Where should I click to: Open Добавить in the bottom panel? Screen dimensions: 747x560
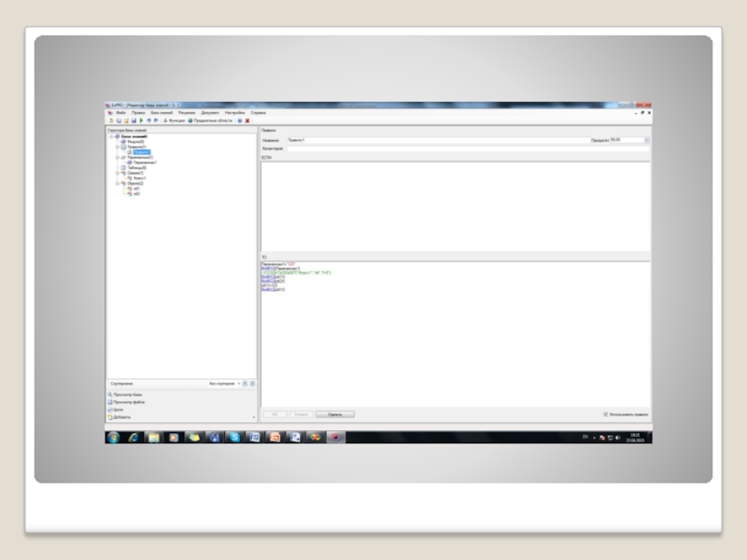pos(120,417)
